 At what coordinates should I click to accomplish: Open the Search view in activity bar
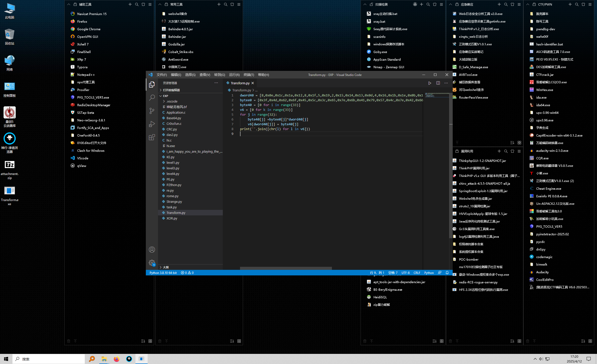tap(152, 97)
